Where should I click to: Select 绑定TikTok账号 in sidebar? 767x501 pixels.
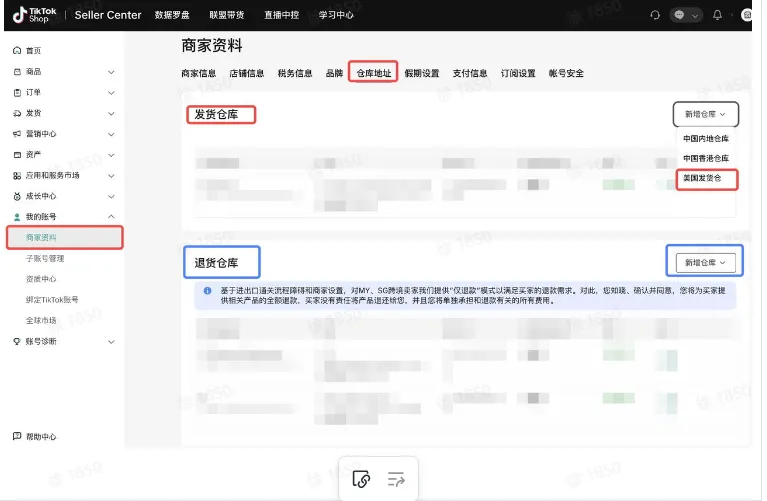pyautogui.click(x=52, y=299)
